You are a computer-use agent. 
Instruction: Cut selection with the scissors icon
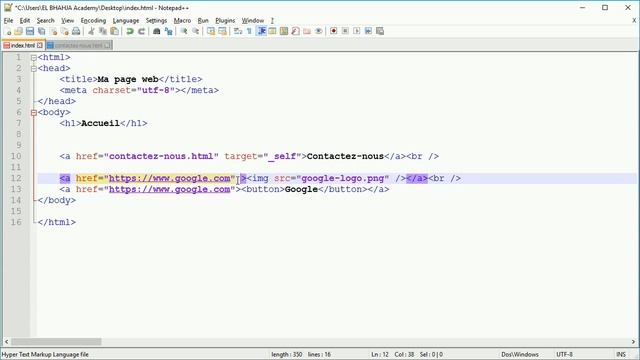pos(91,31)
